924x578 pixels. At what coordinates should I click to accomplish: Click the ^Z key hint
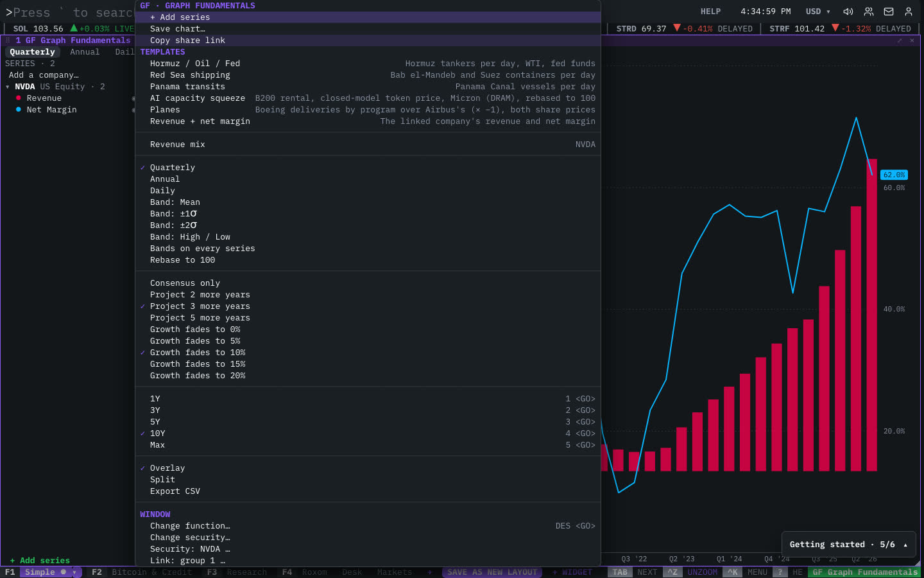click(x=672, y=572)
